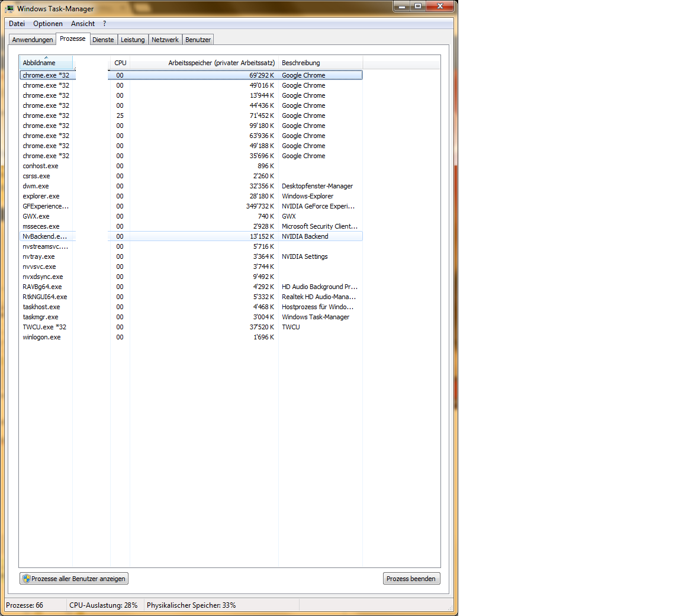682x616 pixels.
Task: Select the taskhost.exe process
Action: [x=191, y=307]
